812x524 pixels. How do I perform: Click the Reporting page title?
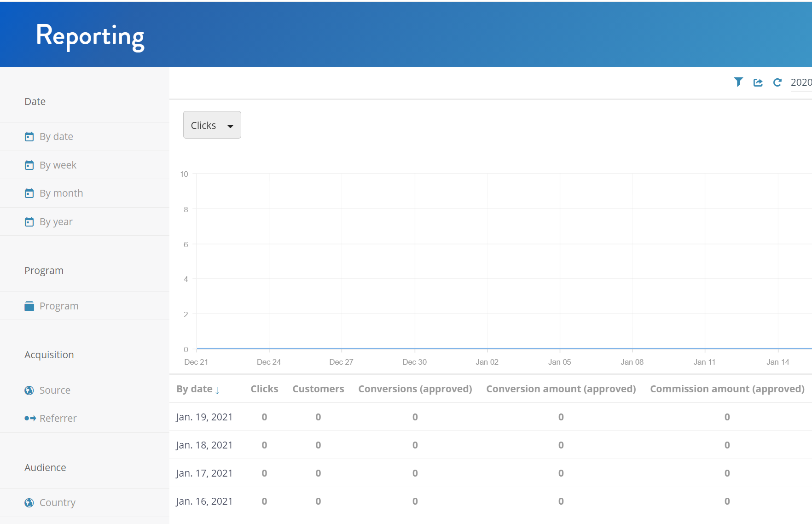point(90,36)
